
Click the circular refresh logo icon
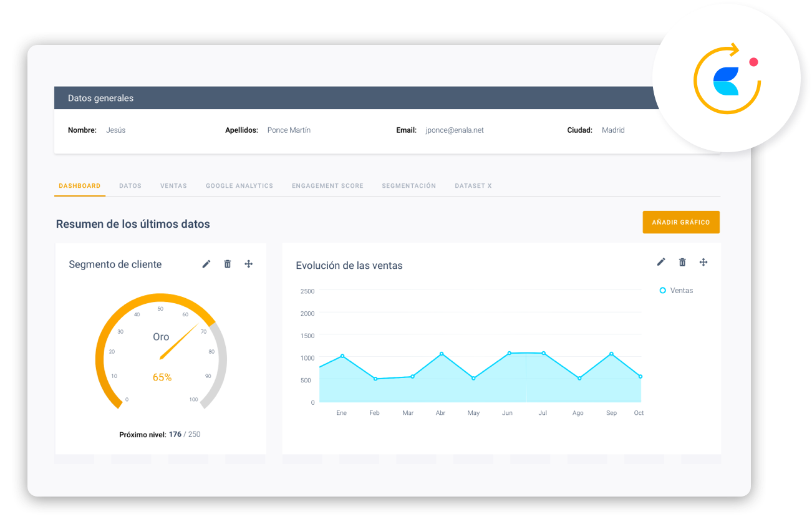(x=727, y=79)
